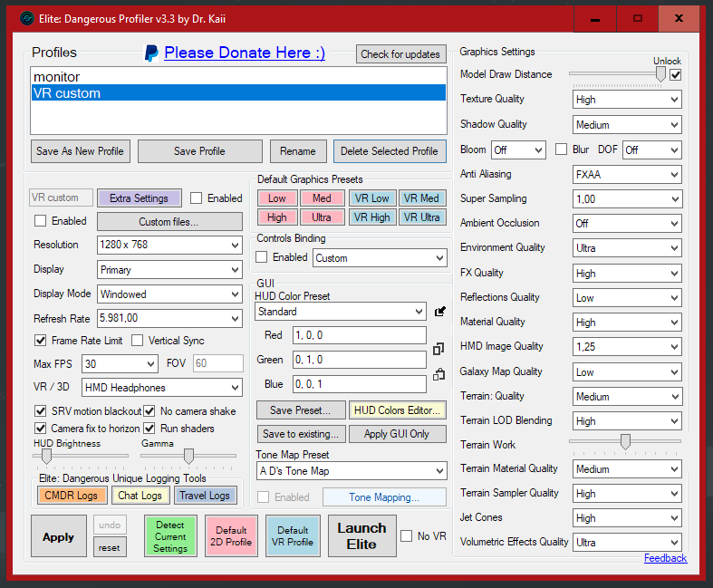Image resolution: width=713 pixels, height=588 pixels.
Task: Open Controls Binding Custom dropdown
Action: point(380,258)
